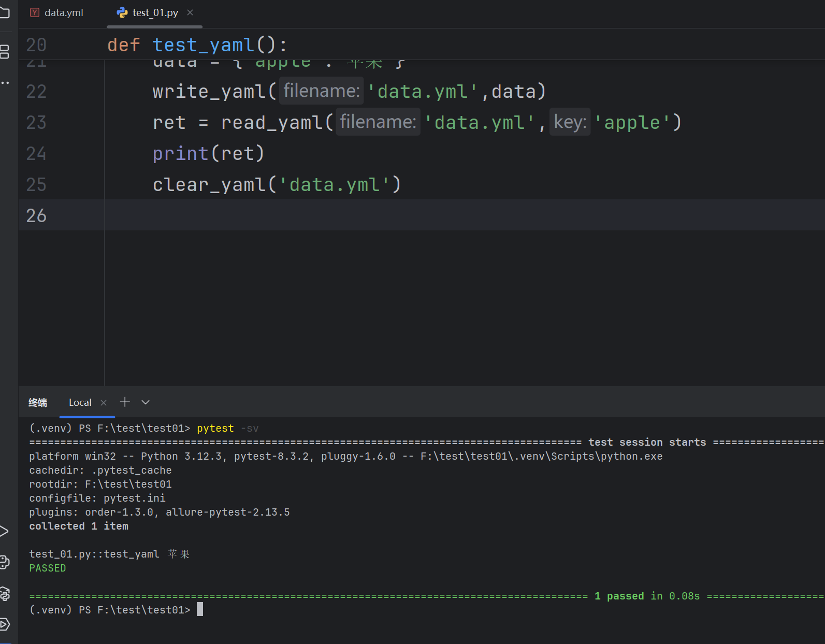Click the '1 passed in 0.08s' summary
This screenshot has width=825, height=644.
(647, 596)
